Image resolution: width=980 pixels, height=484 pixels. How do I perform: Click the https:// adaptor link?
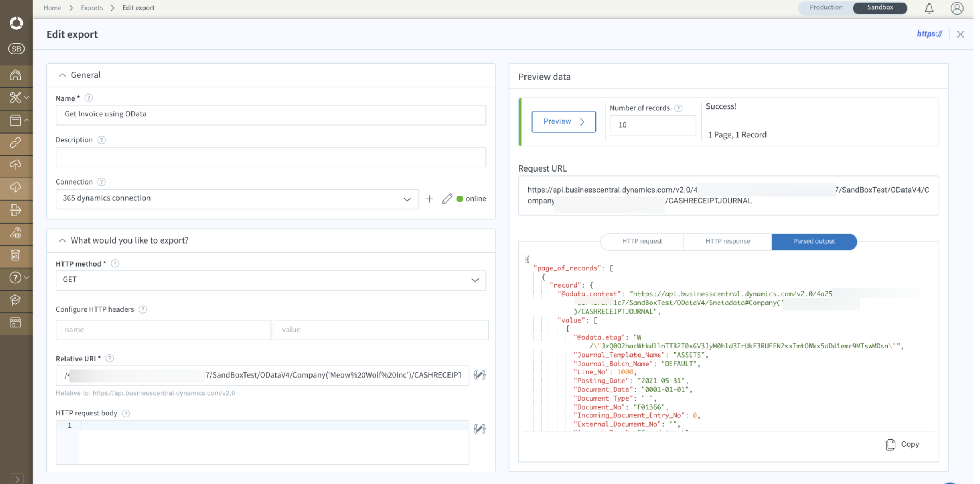[929, 34]
